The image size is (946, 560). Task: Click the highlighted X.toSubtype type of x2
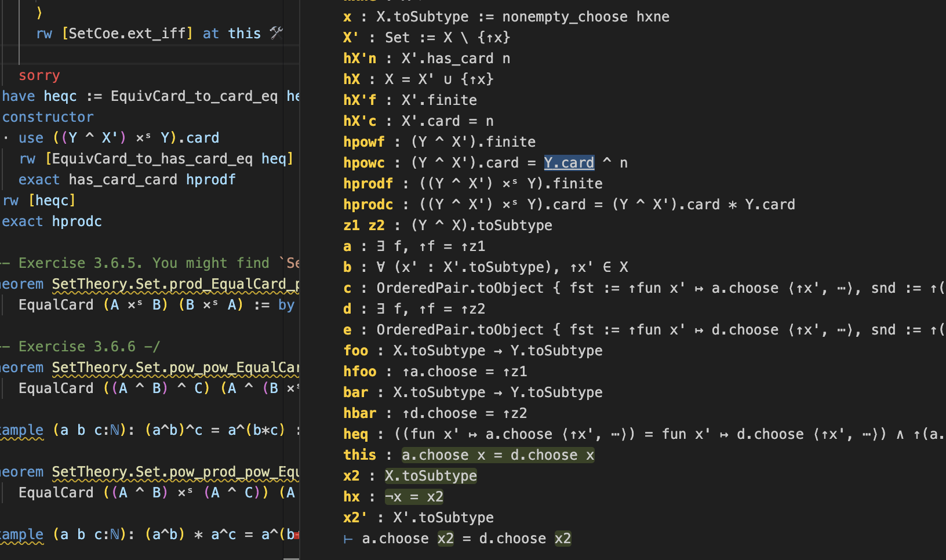(430, 476)
